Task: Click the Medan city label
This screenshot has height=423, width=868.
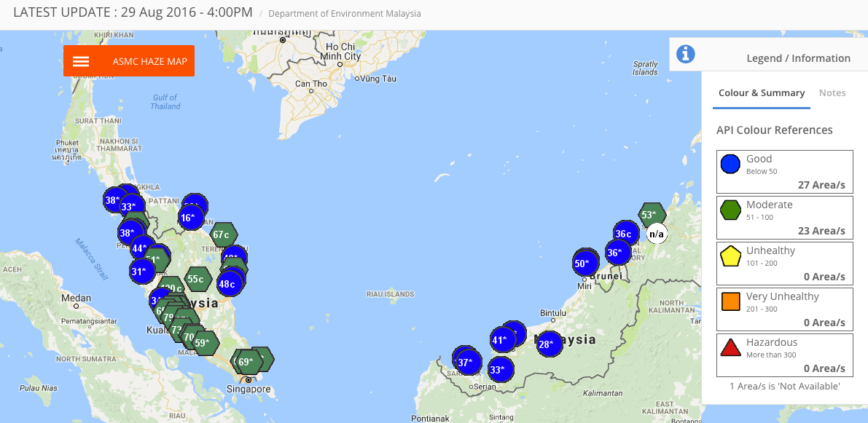Action: point(76,298)
